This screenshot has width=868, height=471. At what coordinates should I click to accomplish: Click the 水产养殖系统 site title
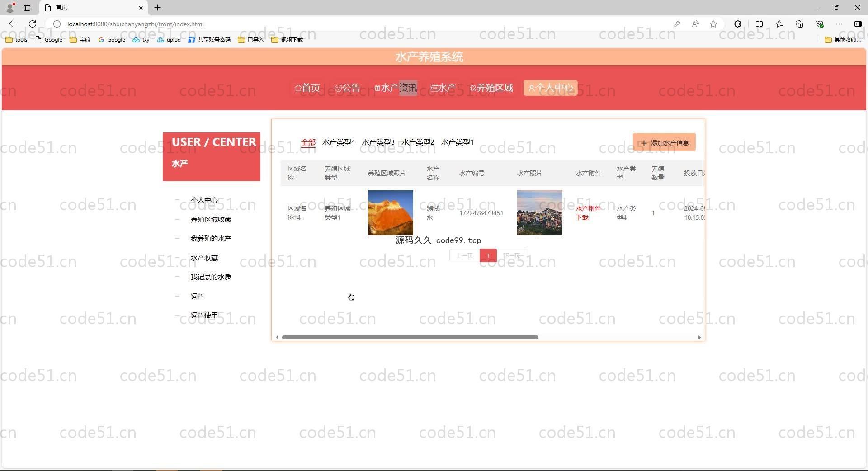(429, 57)
